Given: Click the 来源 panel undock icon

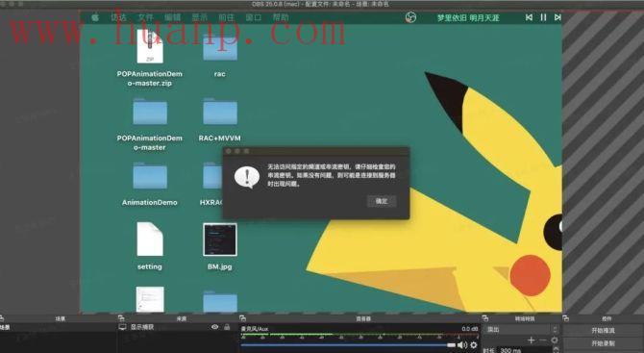Looking at the screenshot, I should point(121,318).
